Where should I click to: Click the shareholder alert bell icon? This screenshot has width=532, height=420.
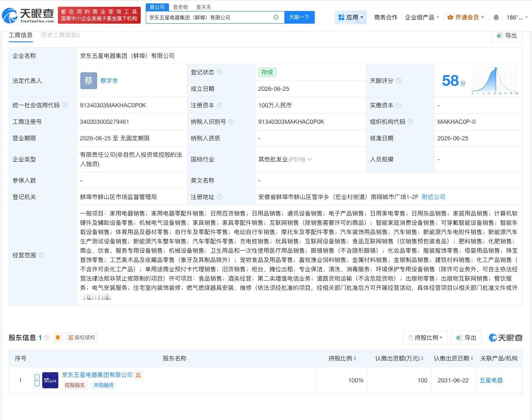[x=58, y=338]
